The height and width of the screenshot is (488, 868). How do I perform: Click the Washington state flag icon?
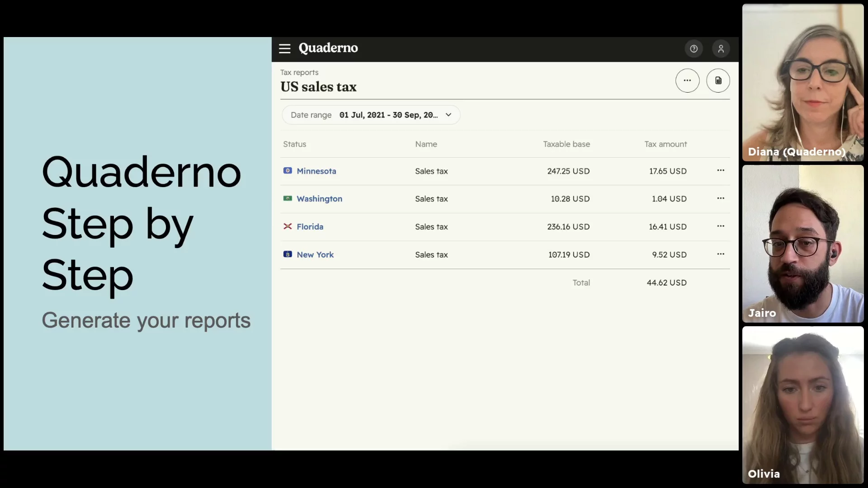pos(288,198)
